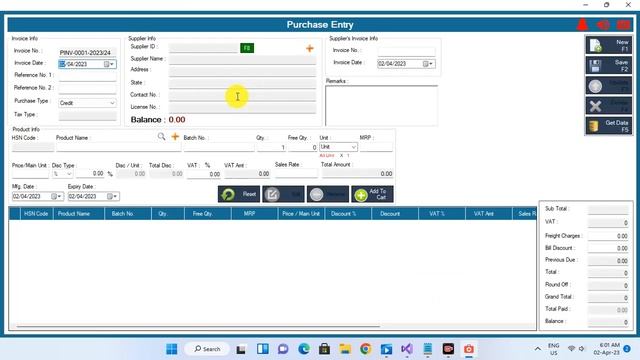Add new supplier with orange plus icon
This screenshot has width=640, height=360.
(310, 49)
